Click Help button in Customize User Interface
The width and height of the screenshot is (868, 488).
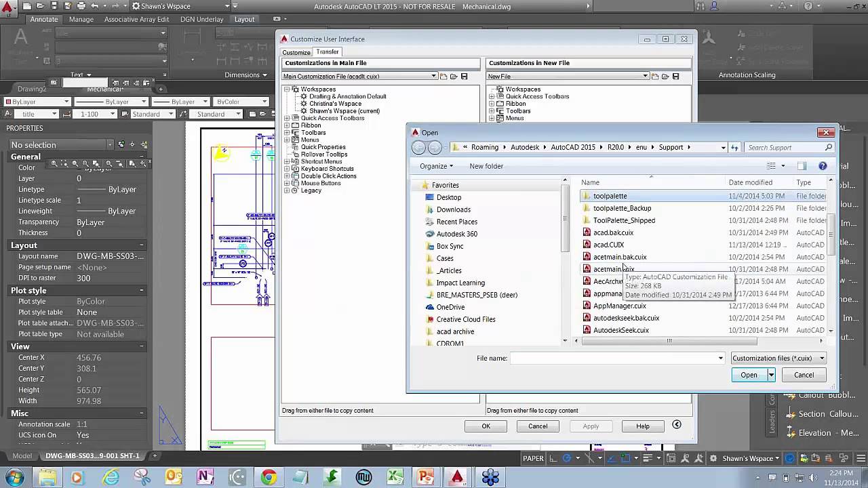tap(642, 426)
